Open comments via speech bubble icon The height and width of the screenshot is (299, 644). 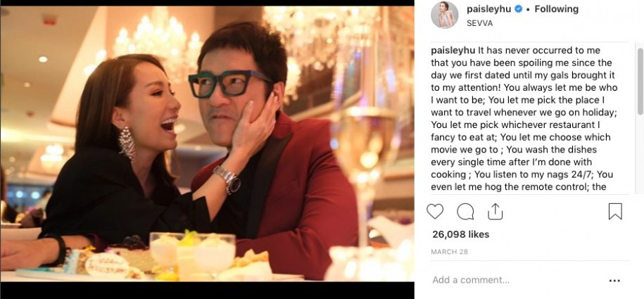click(465, 211)
